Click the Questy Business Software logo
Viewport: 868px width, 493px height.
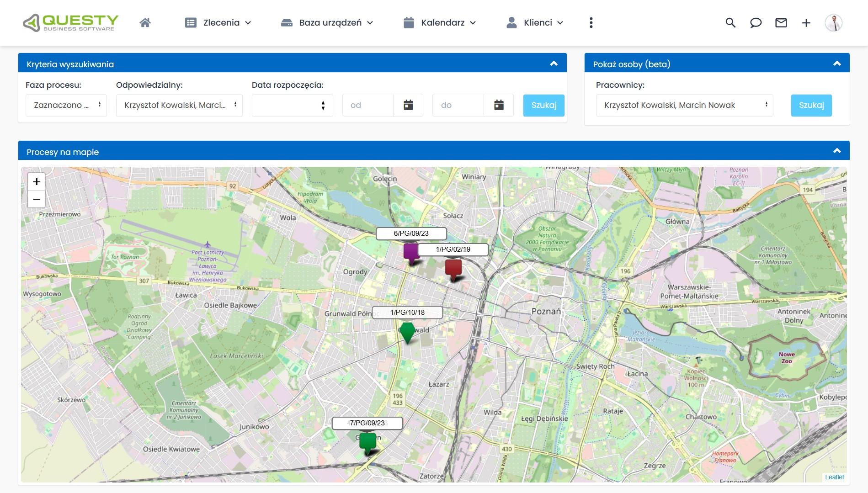click(71, 22)
